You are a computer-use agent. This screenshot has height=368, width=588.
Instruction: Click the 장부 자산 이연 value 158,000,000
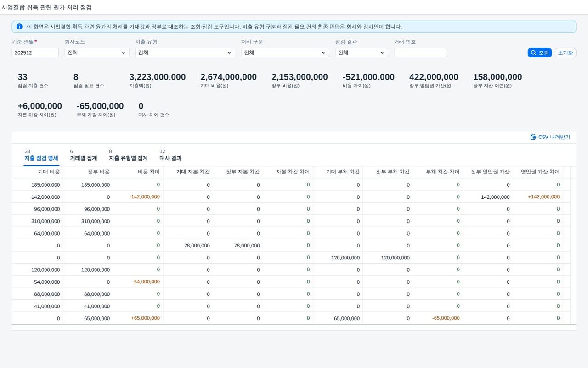pos(498,77)
